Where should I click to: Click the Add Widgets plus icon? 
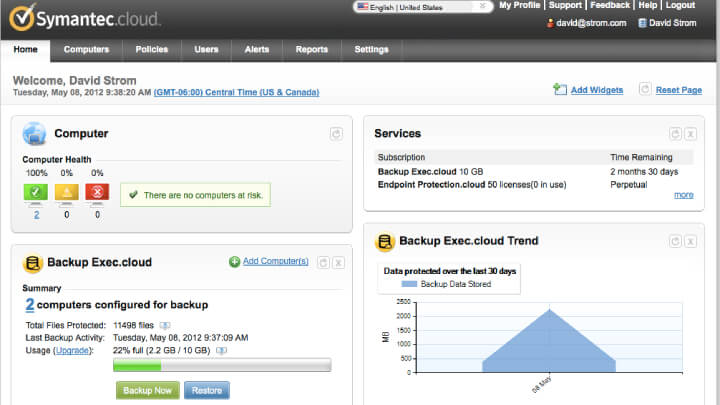coord(560,89)
